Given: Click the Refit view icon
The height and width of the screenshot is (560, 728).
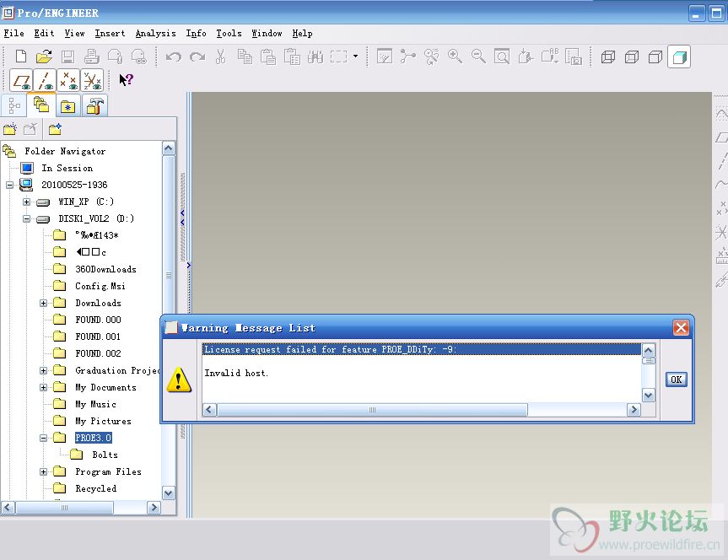Looking at the screenshot, I should [502, 57].
